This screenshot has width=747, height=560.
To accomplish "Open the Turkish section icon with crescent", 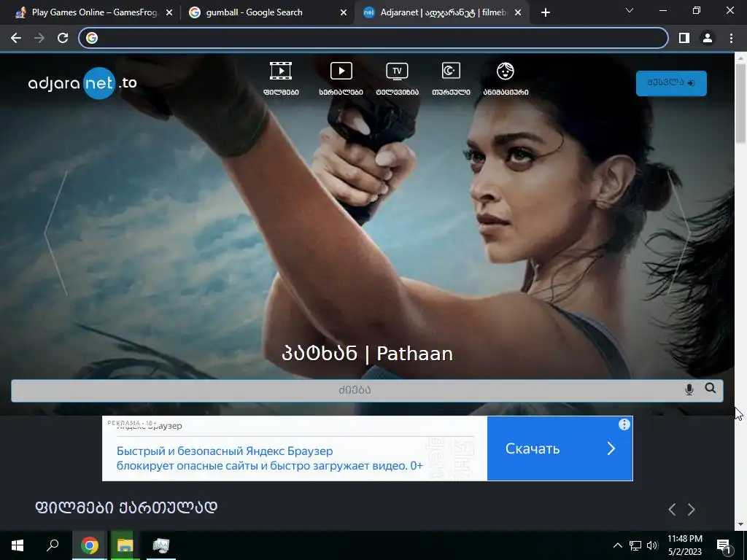I will pyautogui.click(x=451, y=71).
